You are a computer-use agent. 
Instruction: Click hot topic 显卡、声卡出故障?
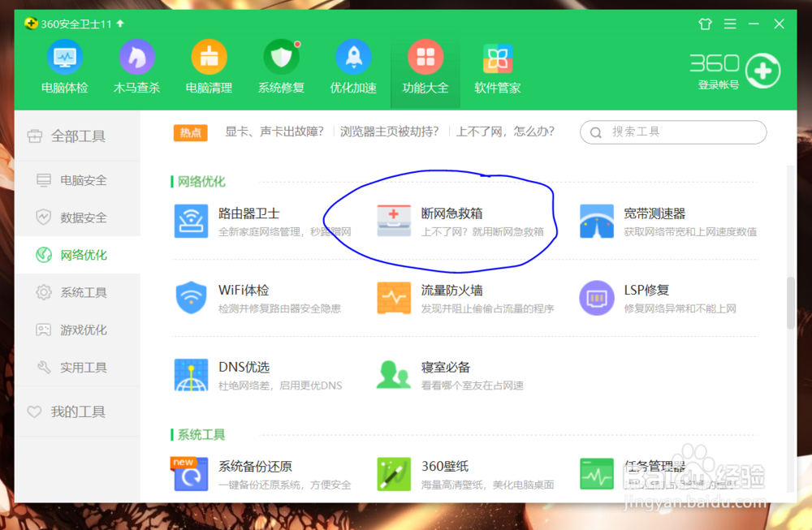pyautogui.click(x=274, y=131)
